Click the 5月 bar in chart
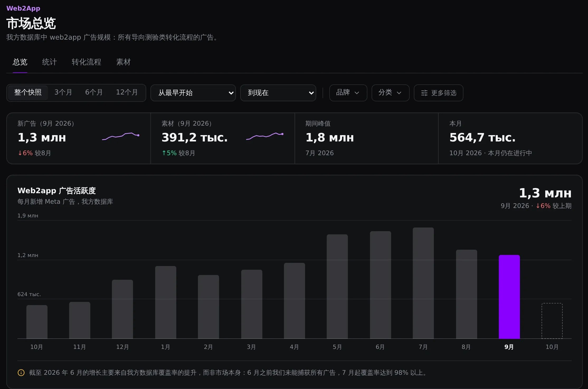This screenshot has width=588, height=389. (337, 286)
